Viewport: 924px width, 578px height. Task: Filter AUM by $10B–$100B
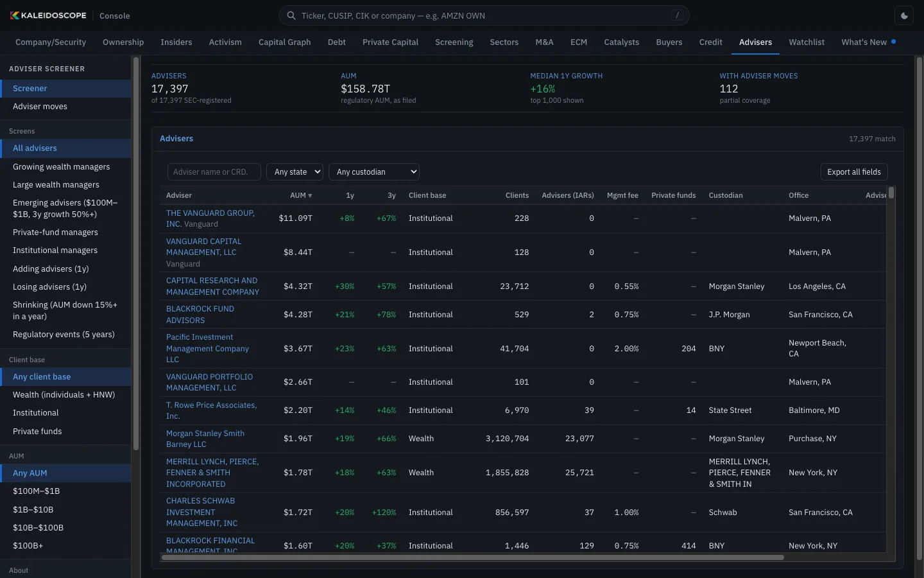65,528
